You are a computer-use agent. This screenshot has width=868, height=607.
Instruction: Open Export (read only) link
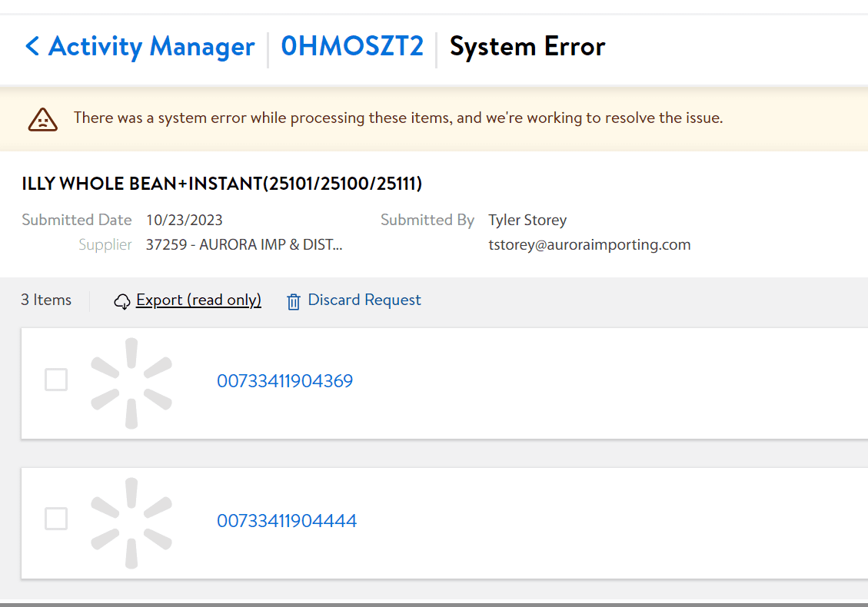[198, 300]
